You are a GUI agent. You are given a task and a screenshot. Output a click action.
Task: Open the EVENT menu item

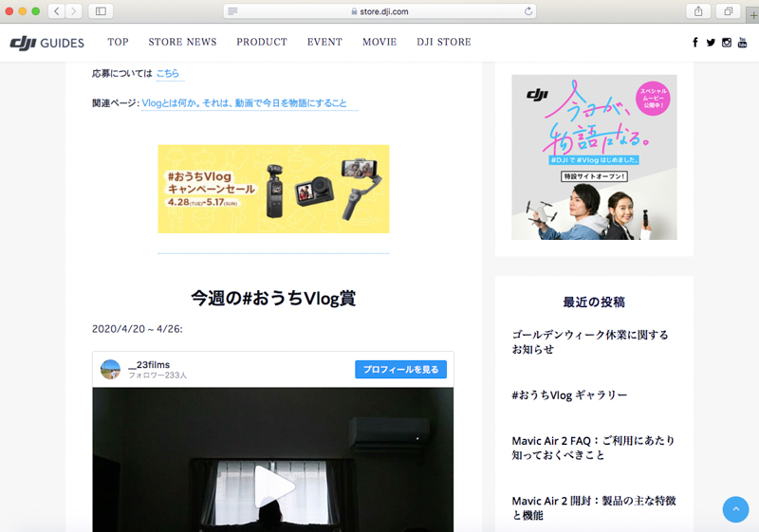(324, 42)
